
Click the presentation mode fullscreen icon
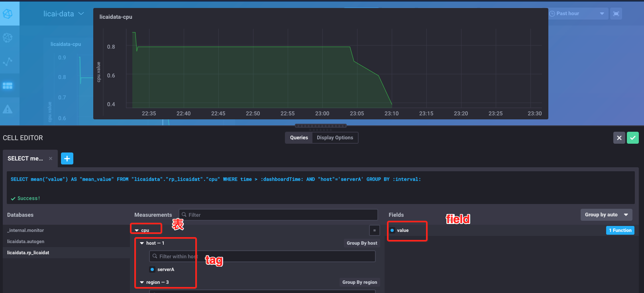(x=616, y=14)
